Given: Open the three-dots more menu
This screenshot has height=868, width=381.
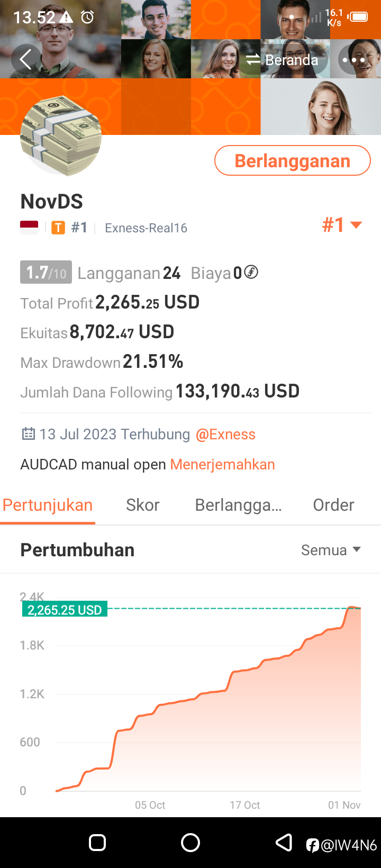Looking at the screenshot, I should point(353,60).
